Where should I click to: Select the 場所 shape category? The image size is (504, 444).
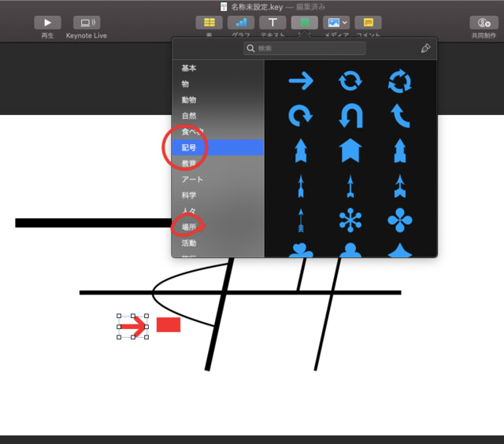click(x=189, y=227)
